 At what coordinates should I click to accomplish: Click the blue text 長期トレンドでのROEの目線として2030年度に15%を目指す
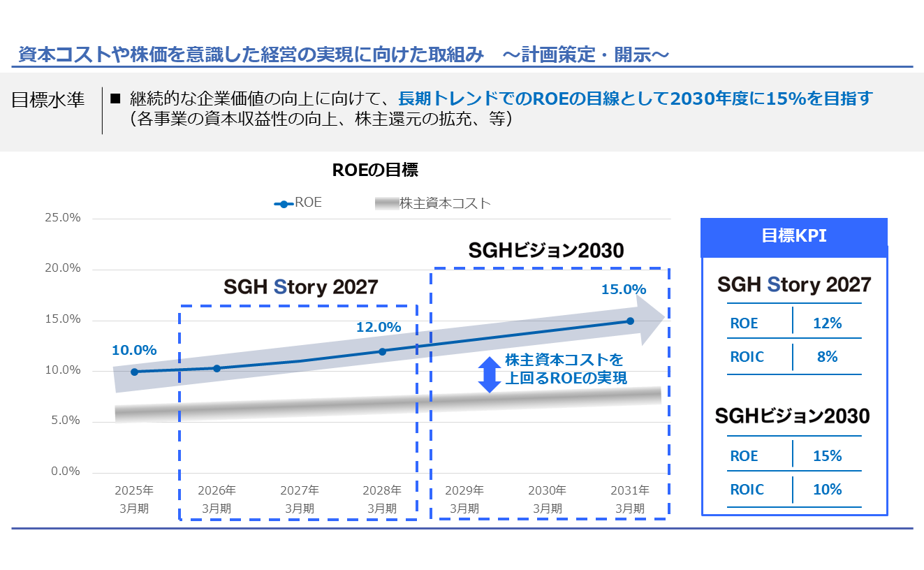point(636,98)
